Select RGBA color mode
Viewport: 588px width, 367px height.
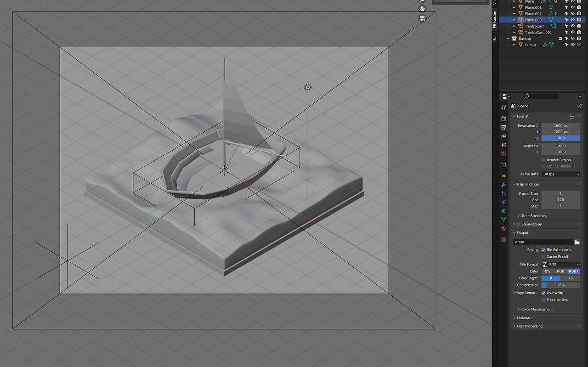coord(574,271)
